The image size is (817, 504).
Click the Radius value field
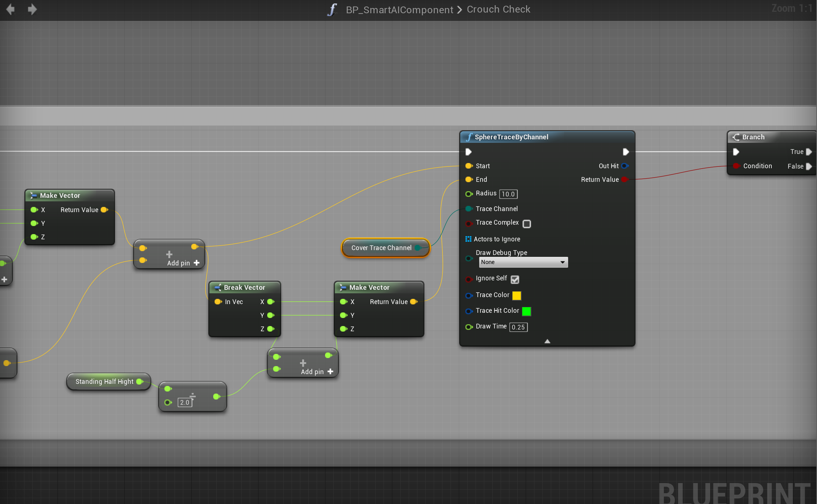pyautogui.click(x=508, y=194)
